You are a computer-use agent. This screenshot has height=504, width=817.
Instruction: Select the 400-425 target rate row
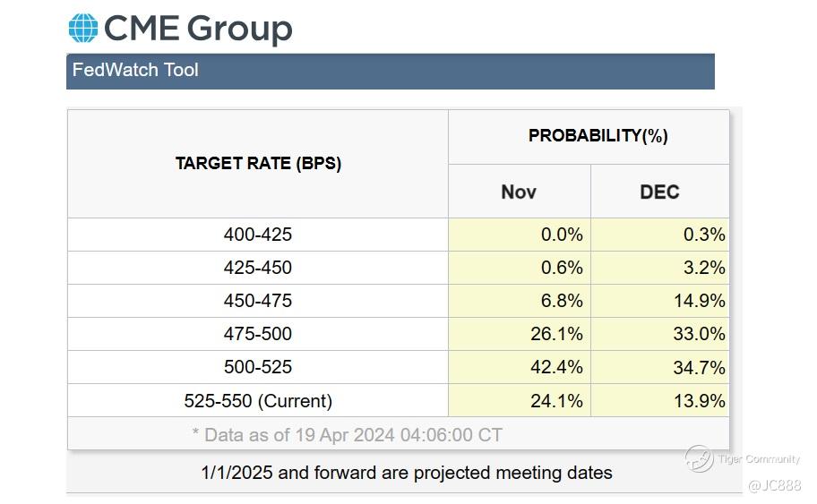pyautogui.click(x=258, y=235)
